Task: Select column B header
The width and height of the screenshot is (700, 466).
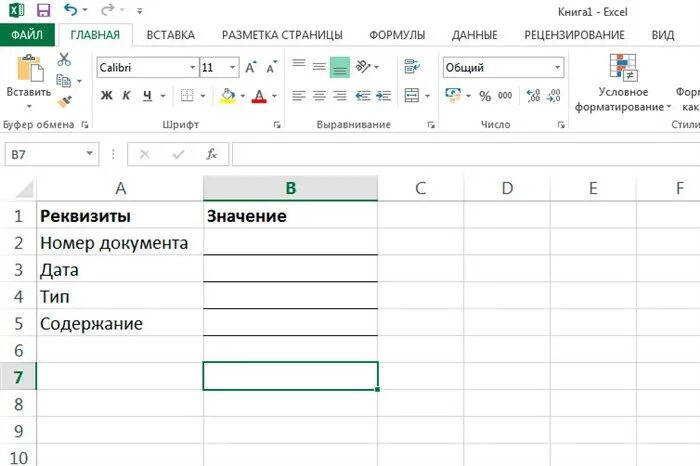Action: click(291, 188)
